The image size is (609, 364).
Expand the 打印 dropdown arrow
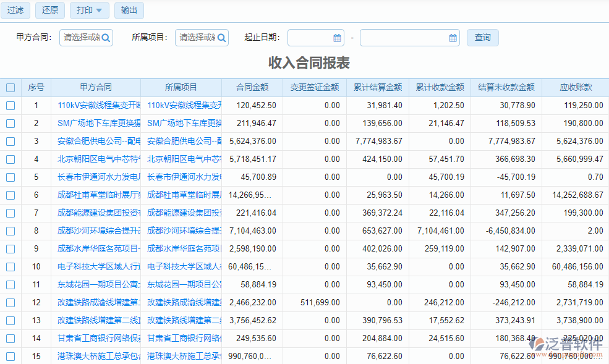99,10
